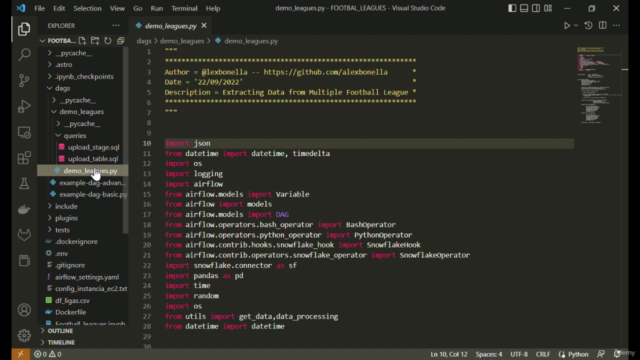The height and width of the screenshot is (360, 640).
Task: Run the Python file with play button
Action: 567,25
